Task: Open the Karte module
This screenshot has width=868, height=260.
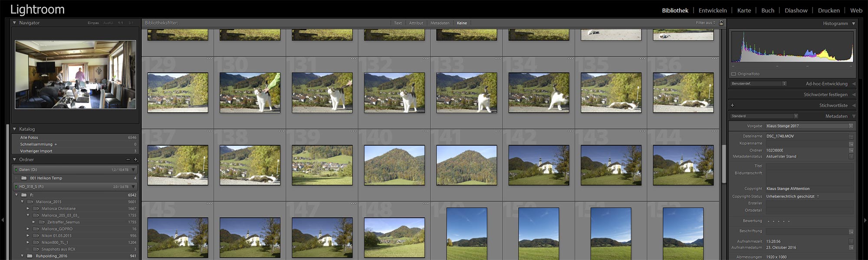Action: coord(744,10)
